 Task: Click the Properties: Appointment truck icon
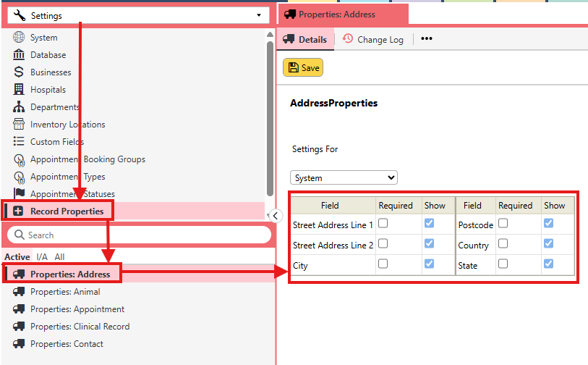tap(19, 309)
